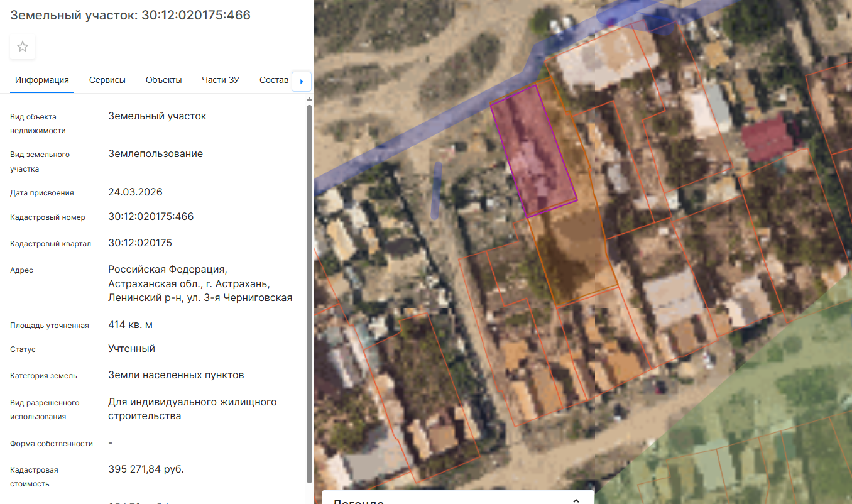This screenshot has height=504, width=852.
Task: Open the Части ЗУ tab
Action: point(221,80)
